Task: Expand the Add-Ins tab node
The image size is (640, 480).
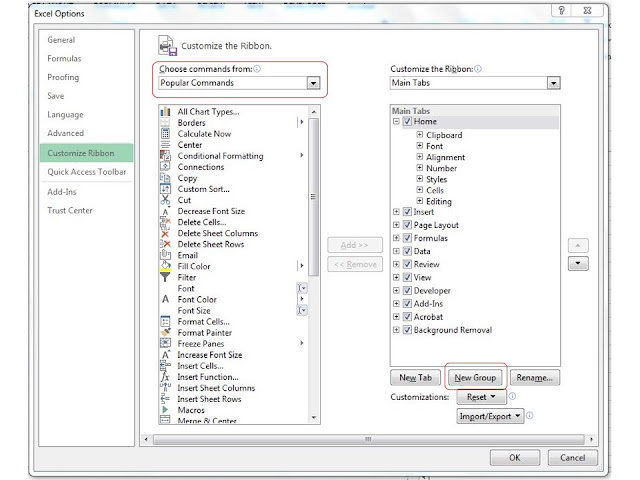Action: coord(396,303)
